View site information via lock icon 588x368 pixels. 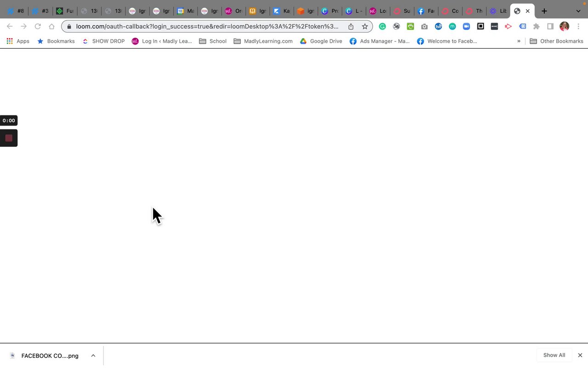tap(69, 27)
